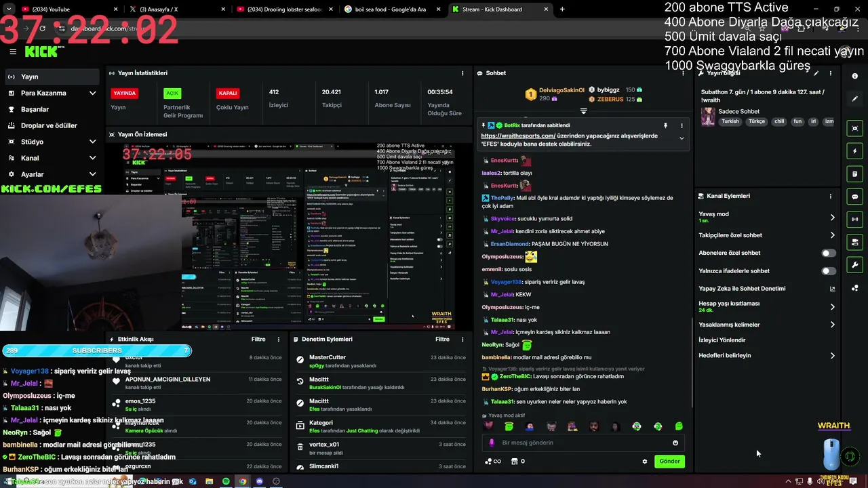Toggle the channel actions panel icon
868x488 pixels.
point(854,242)
